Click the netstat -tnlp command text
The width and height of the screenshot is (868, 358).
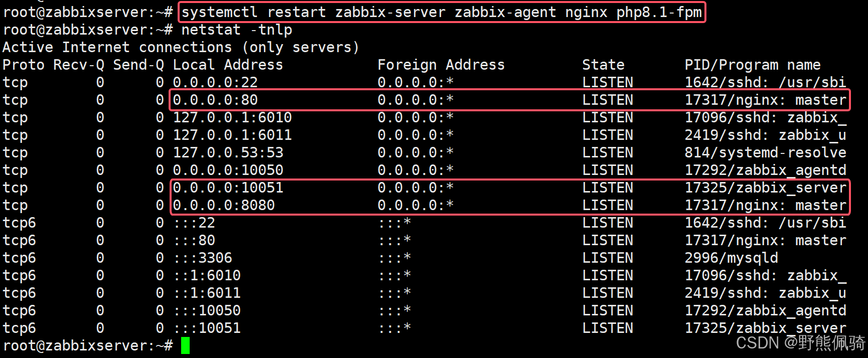pos(237,30)
